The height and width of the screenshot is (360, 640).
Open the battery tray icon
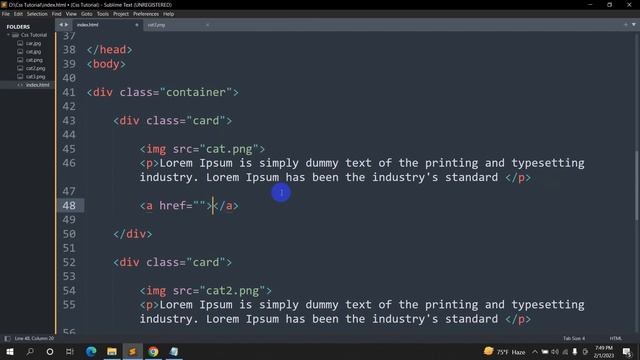point(545,351)
